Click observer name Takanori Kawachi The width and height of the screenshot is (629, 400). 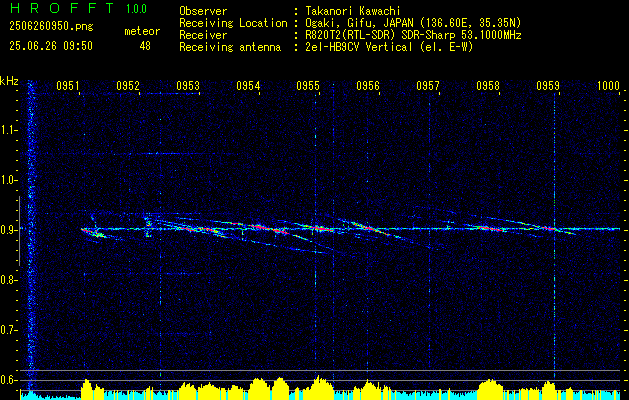[353, 11]
